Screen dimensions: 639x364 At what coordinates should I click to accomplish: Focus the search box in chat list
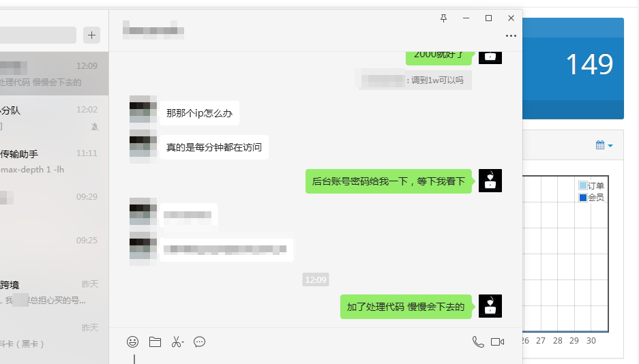coord(38,35)
